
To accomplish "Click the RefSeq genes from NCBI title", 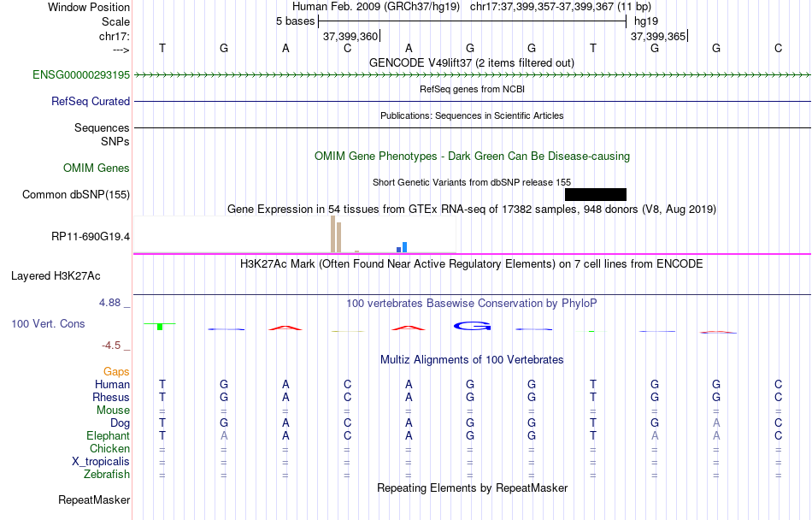I will [x=473, y=89].
